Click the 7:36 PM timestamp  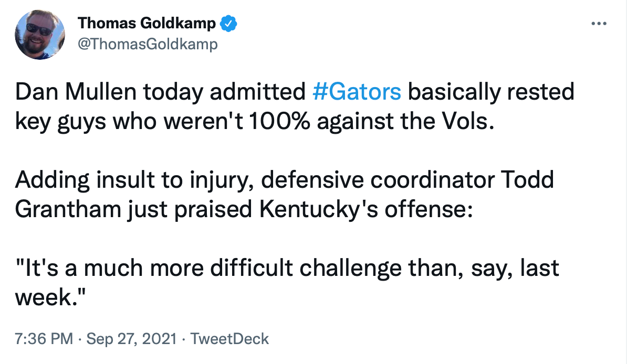[44, 339]
